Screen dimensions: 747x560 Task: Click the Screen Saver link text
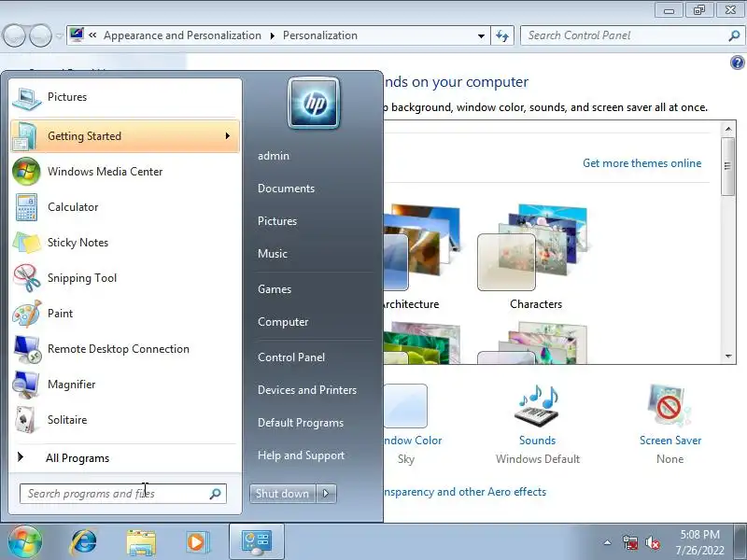point(670,441)
